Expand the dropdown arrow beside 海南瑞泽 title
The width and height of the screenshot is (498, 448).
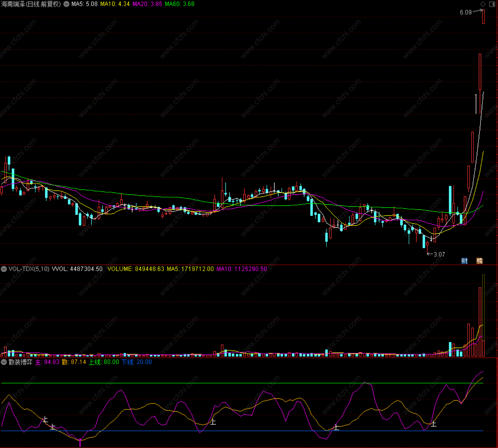pyautogui.click(x=67, y=4)
